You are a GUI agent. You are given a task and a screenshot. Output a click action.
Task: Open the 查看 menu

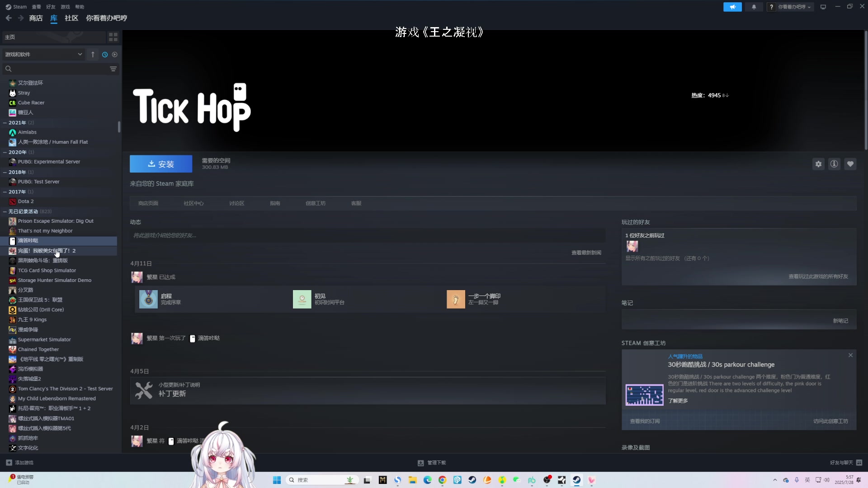click(36, 7)
